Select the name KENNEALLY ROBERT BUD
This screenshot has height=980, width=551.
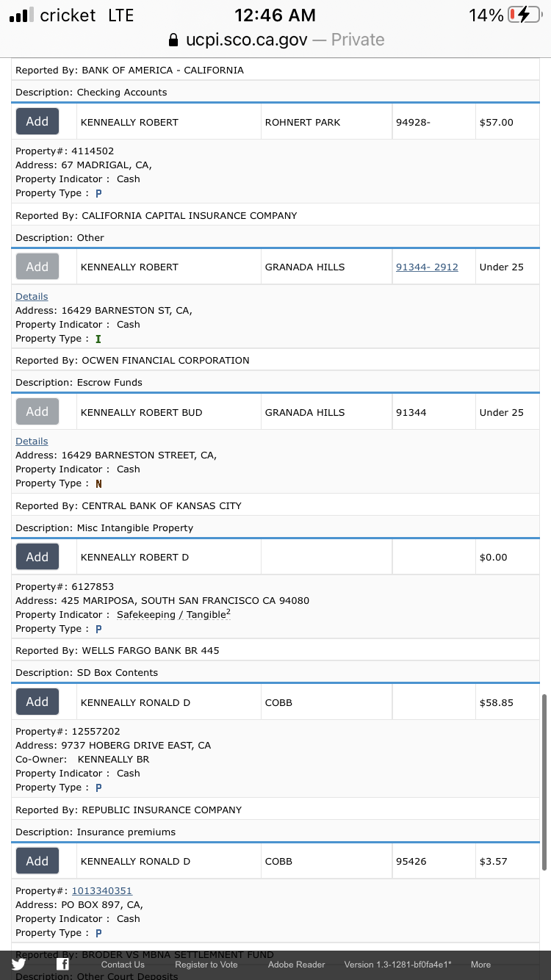(x=141, y=412)
